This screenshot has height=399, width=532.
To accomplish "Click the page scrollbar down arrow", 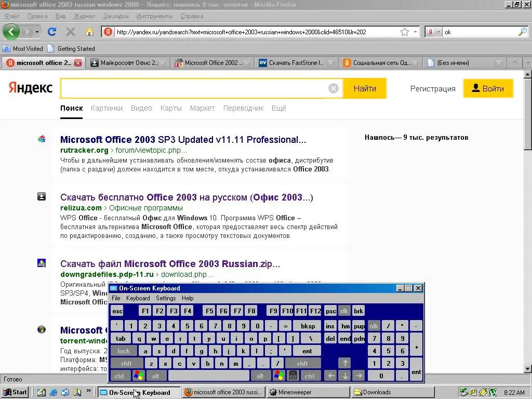I will click(x=528, y=369).
